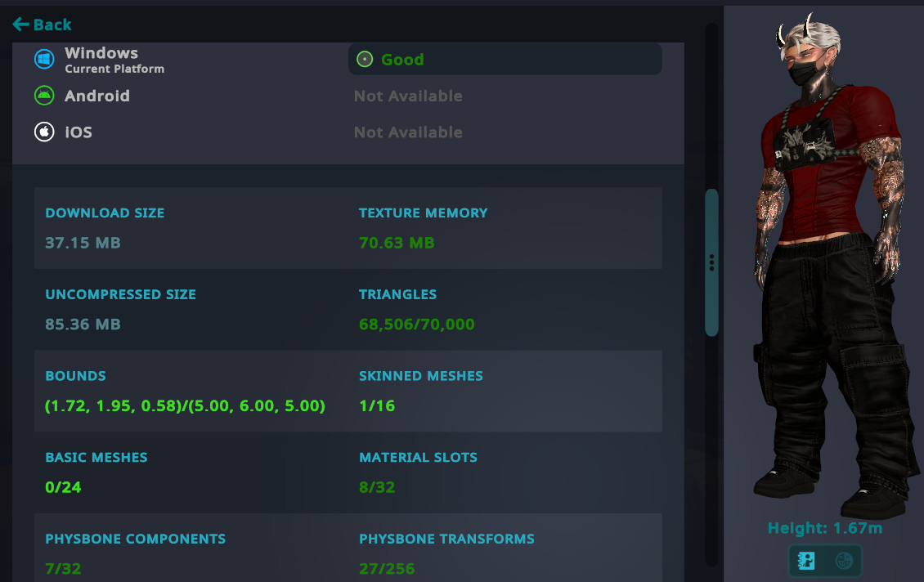Click the 'PHYSBONE COMPONENTS' heading
The width and height of the screenshot is (924, 582).
coord(136,539)
